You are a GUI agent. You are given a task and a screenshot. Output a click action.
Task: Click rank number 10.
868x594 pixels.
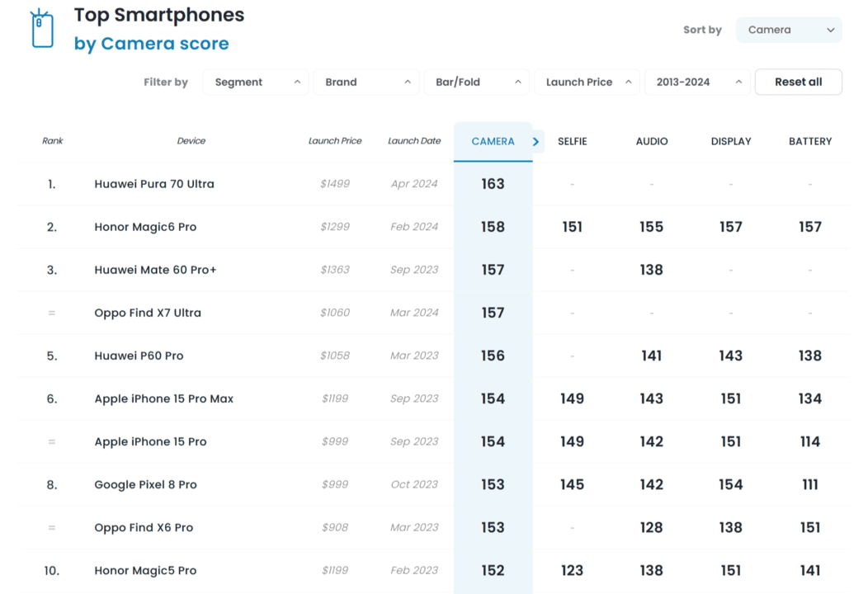point(51,571)
